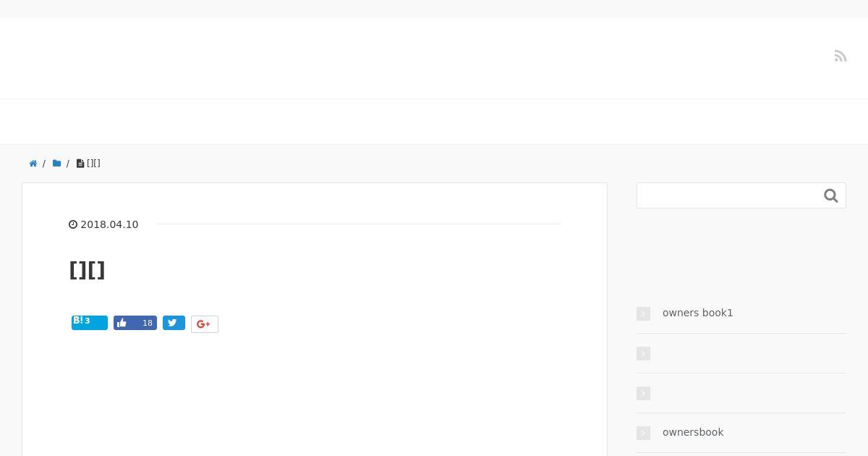Open the folder category breadcrumb icon

coord(56,164)
